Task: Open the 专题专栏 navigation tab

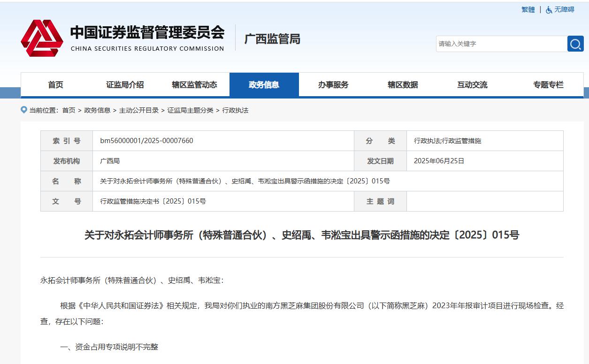Action: 548,85
